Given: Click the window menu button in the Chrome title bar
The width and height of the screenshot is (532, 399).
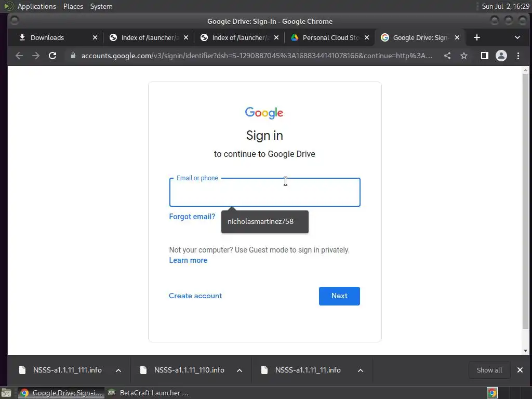Looking at the screenshot, I should coord(15,21).
